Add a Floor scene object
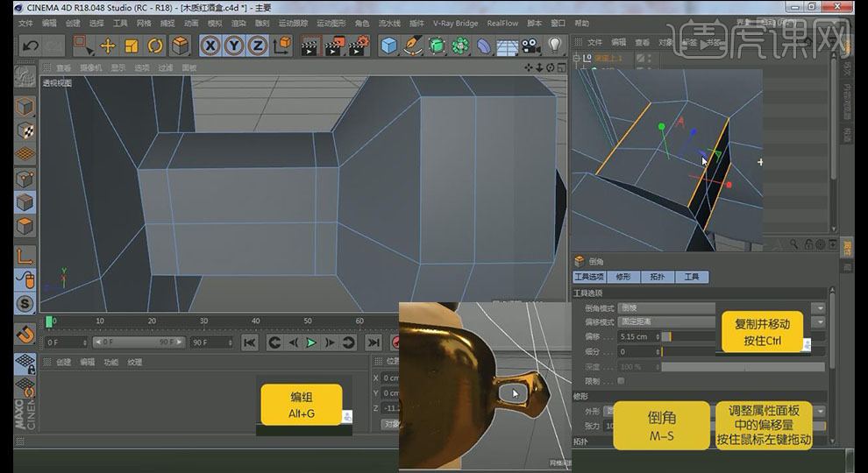 [x=507, y=46]
